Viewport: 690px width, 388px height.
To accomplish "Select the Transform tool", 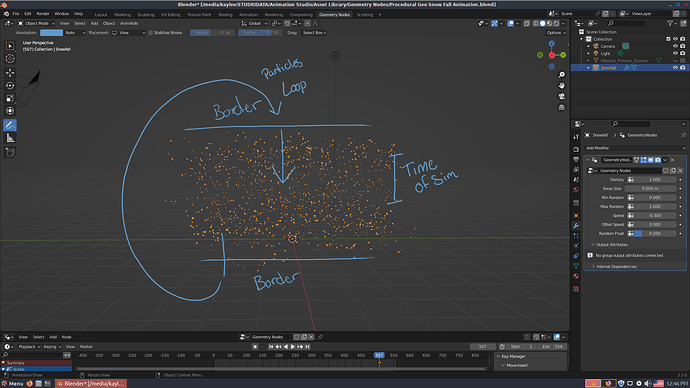I will [10, 111].
